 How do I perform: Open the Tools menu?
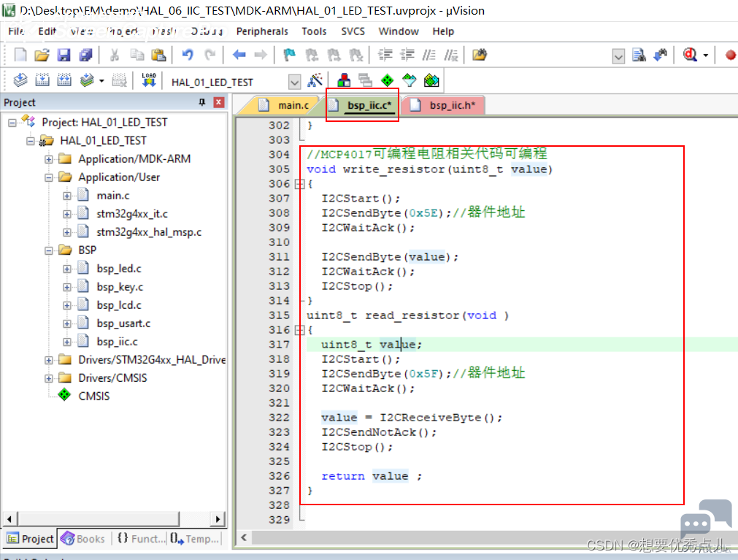(x=314, y=31)
